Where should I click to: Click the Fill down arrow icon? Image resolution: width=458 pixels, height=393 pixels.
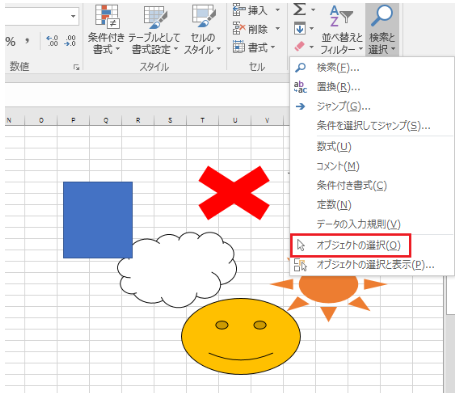coord(299,29)
